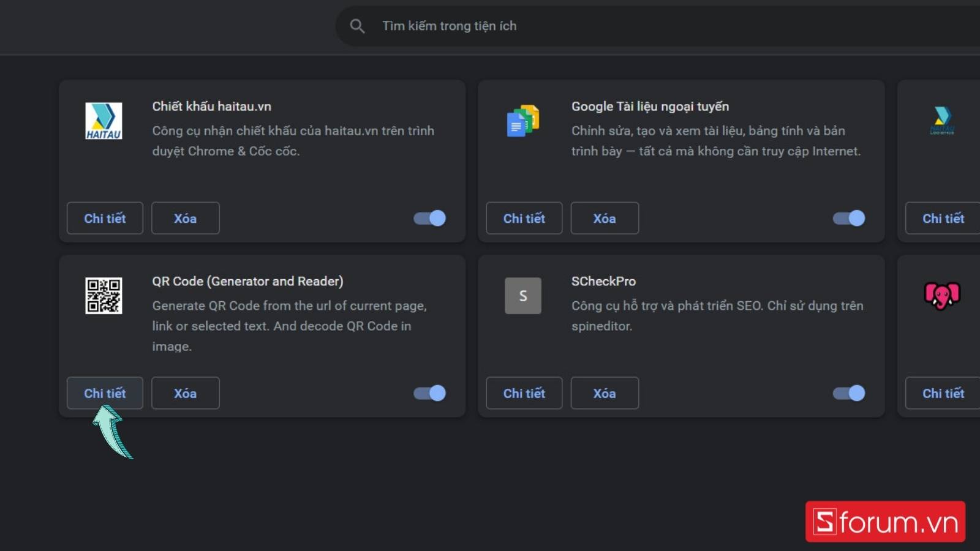Viewport: 980px width, 551px height.
Task: Open Chi tiết for SCheckPro
Action: pyautogui.click(x=524, y=393)
